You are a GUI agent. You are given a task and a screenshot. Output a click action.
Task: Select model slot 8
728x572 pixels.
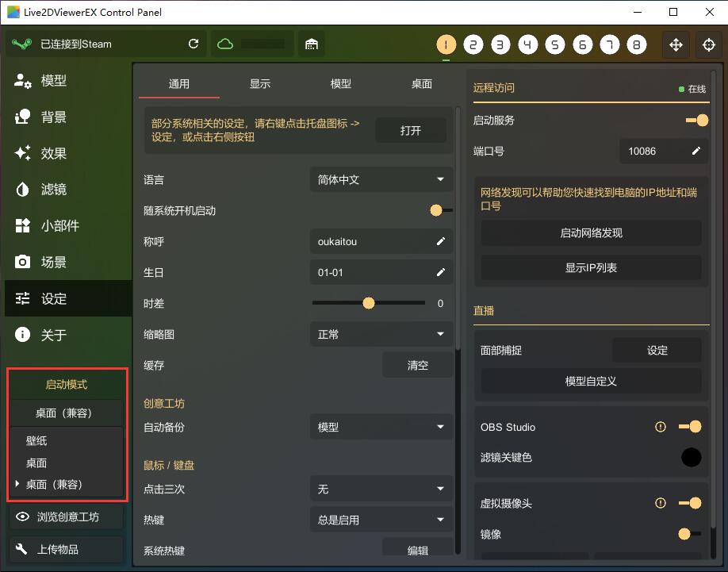637,44
